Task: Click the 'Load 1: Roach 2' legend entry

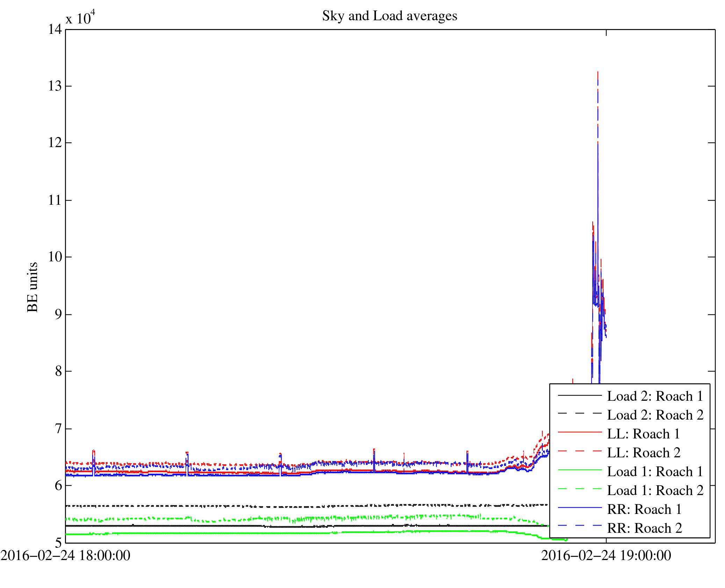Action: coord(655,491)
